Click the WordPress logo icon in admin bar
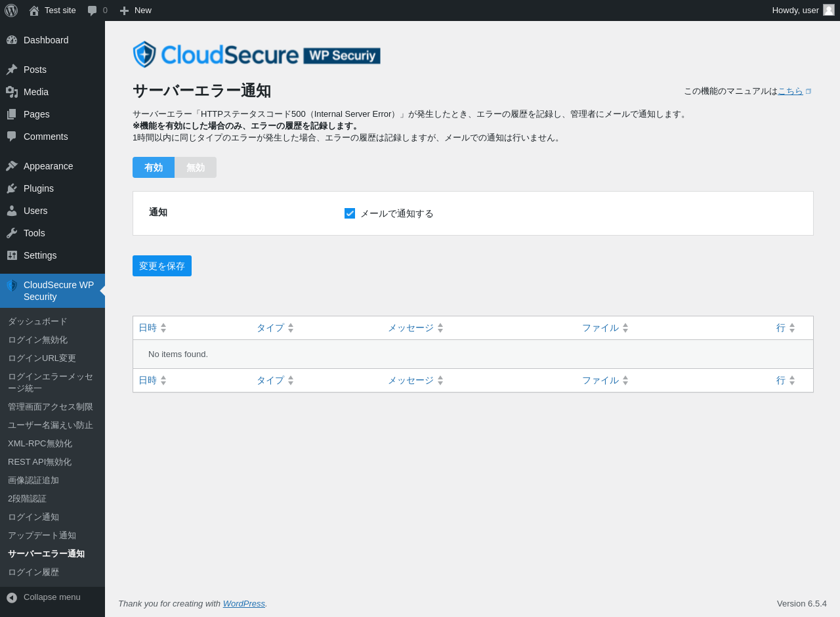 point(11,11)
